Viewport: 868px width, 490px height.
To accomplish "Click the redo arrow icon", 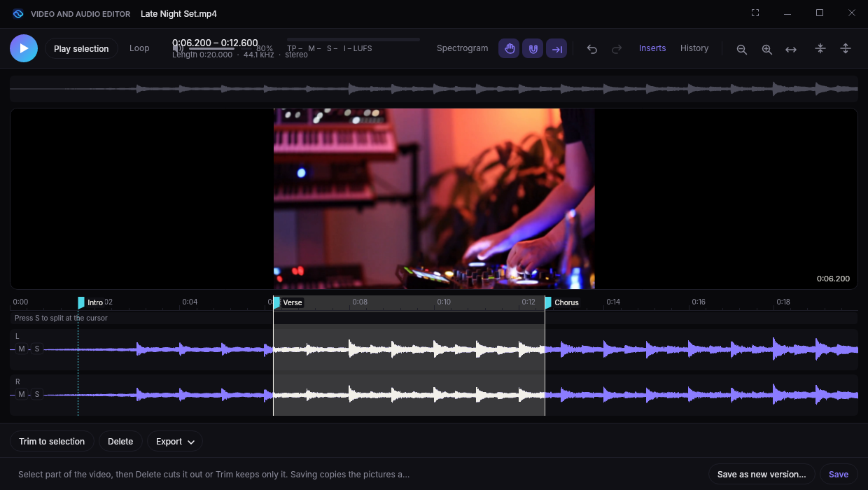I will tap(617, 49).
